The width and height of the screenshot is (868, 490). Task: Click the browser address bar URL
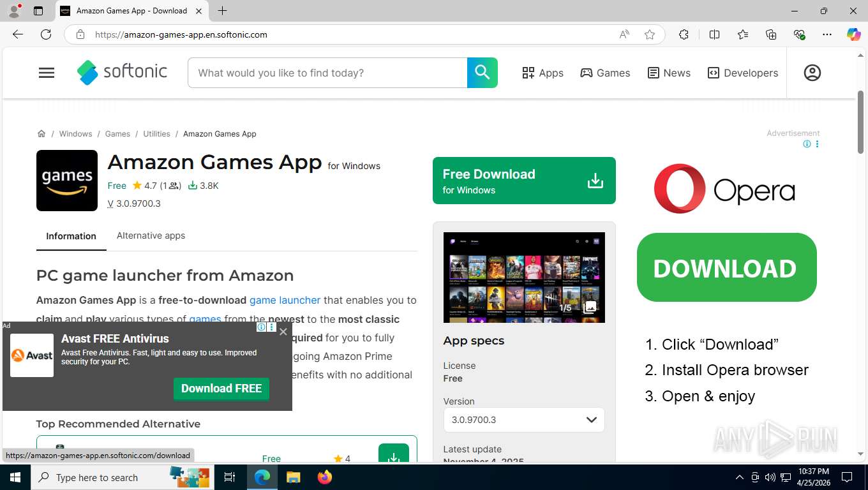tap(181, 34)
